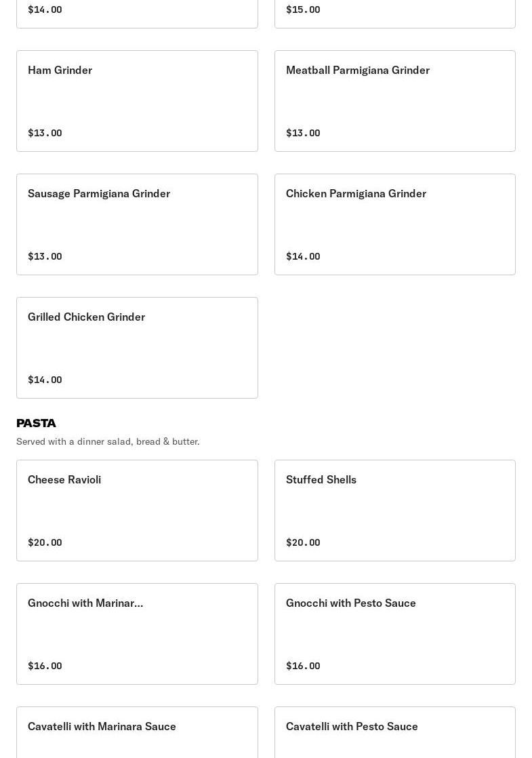This screenshot has height=758, width=532.
Task: Click the $20.00 price under Stuffed Shells
Action: click(303, 542)
